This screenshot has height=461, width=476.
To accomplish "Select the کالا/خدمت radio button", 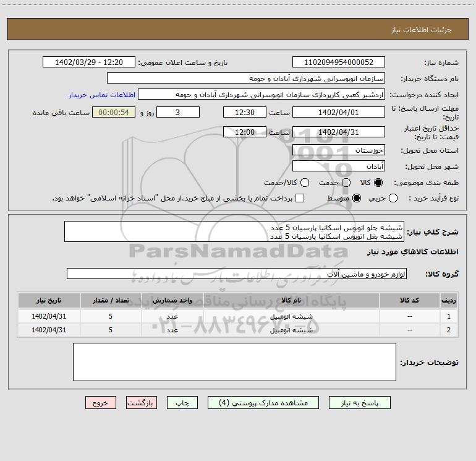I will pos(305,183).
